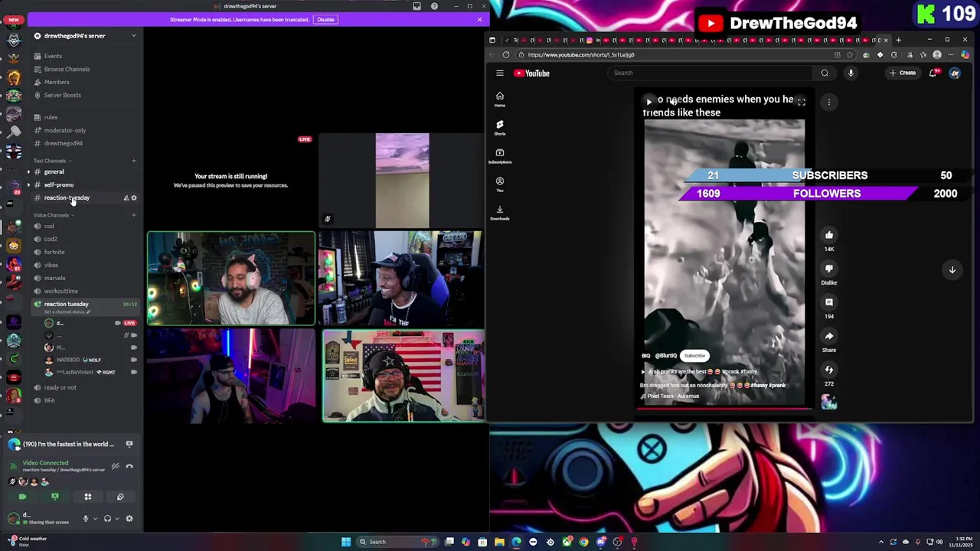Create a channel in Voice Channels
The height and width of the screenshot is (551, 980).
[x=133, y=215]
